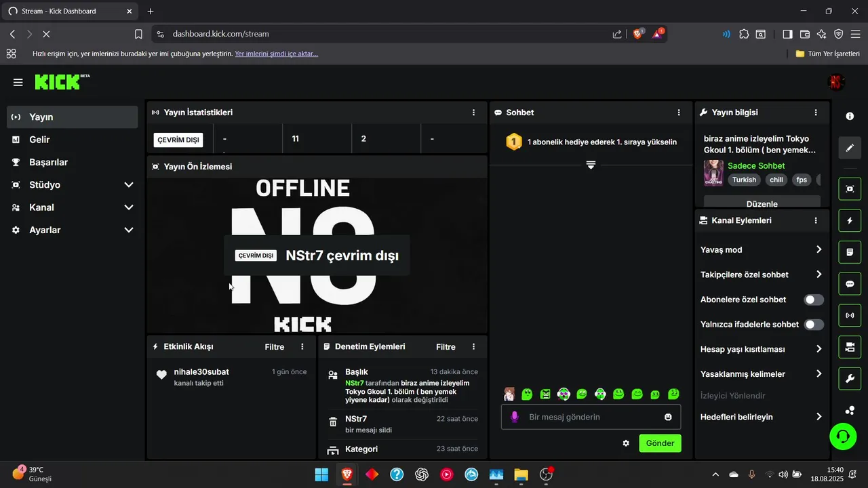Open Etkinlik Akışı Filtre dropdown

[x=275, y=347]
